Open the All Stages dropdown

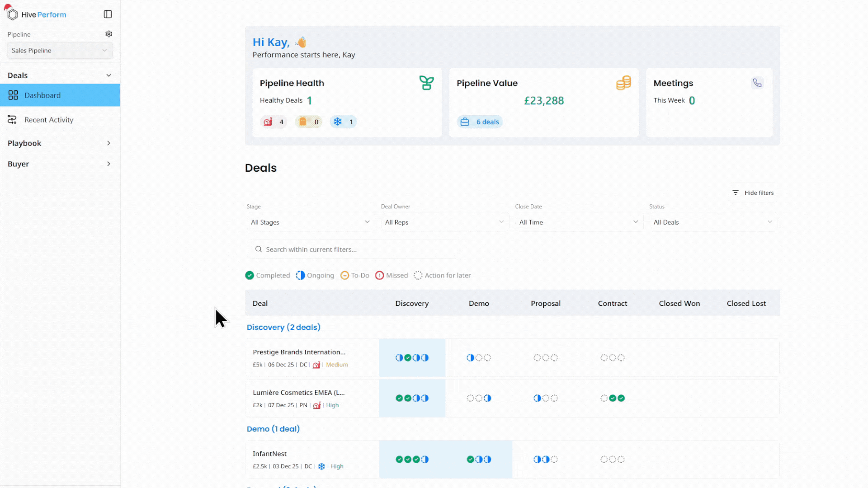310,222
